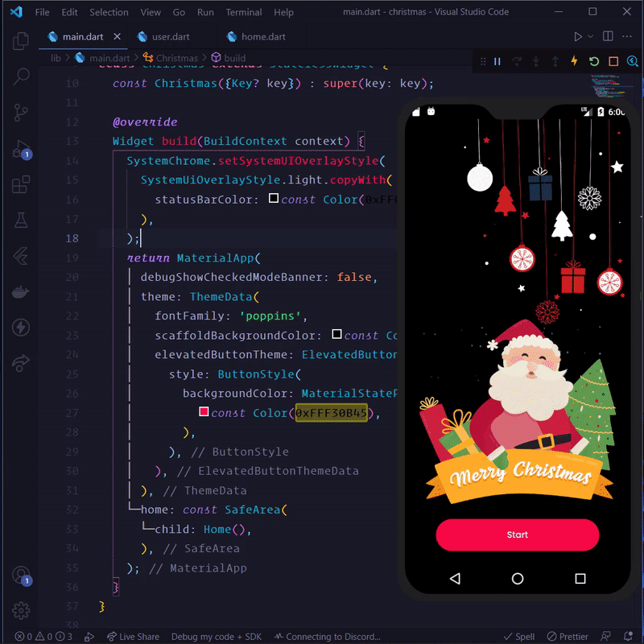The image size is (644, 644).
Task: Run the Dart file with play icon
Action: click(578, 36)
